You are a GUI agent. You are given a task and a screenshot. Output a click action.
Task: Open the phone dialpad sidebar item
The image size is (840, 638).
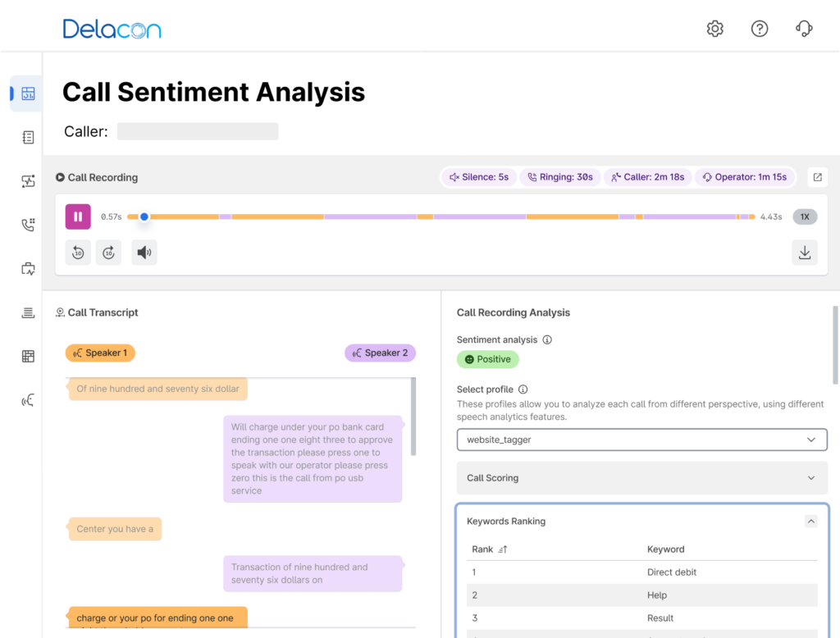click(x=28, y=225)
